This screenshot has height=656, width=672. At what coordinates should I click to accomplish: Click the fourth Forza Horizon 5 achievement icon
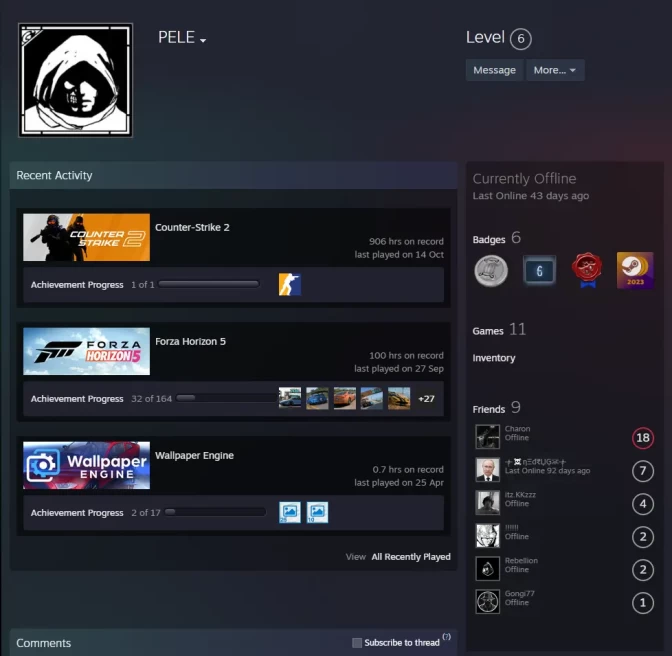372,398
